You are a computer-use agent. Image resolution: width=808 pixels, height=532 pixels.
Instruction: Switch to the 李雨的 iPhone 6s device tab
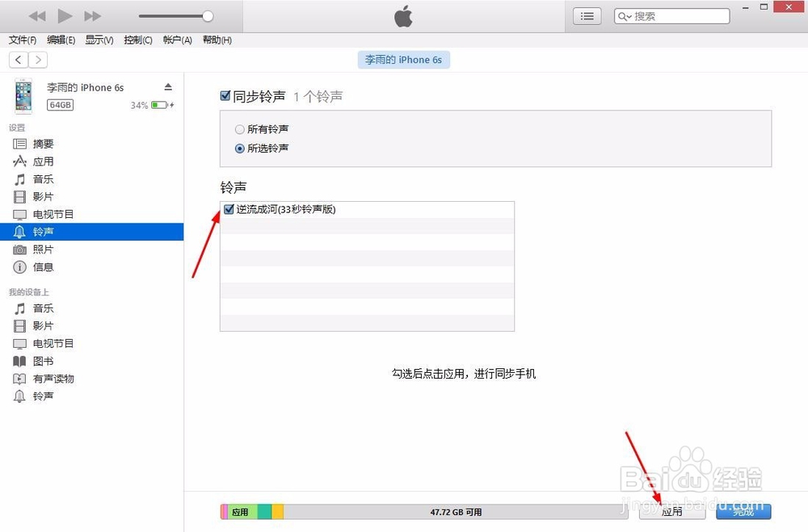(x=403, y=59)
